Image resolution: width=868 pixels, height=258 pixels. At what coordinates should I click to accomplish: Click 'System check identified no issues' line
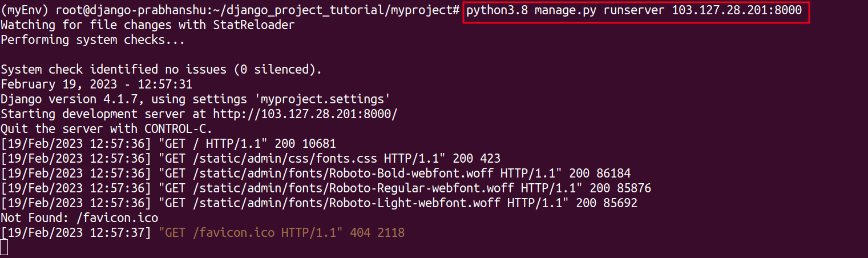[162, 70]
